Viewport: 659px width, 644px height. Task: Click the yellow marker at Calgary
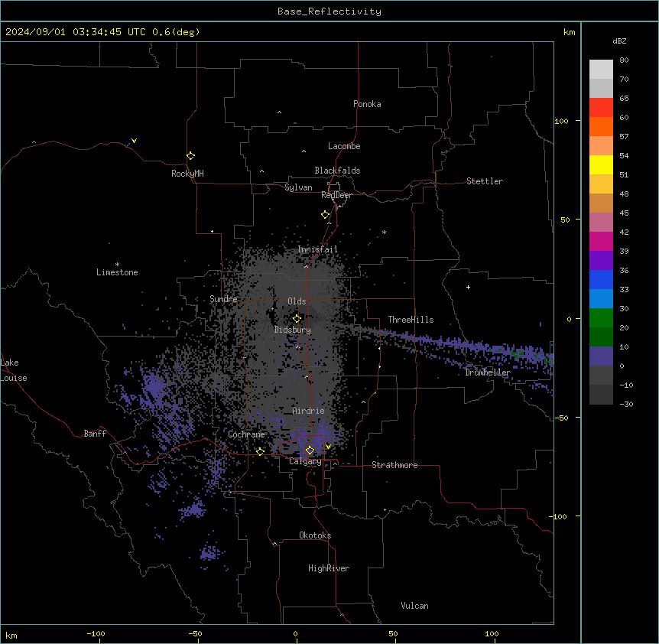pos(310,450)
